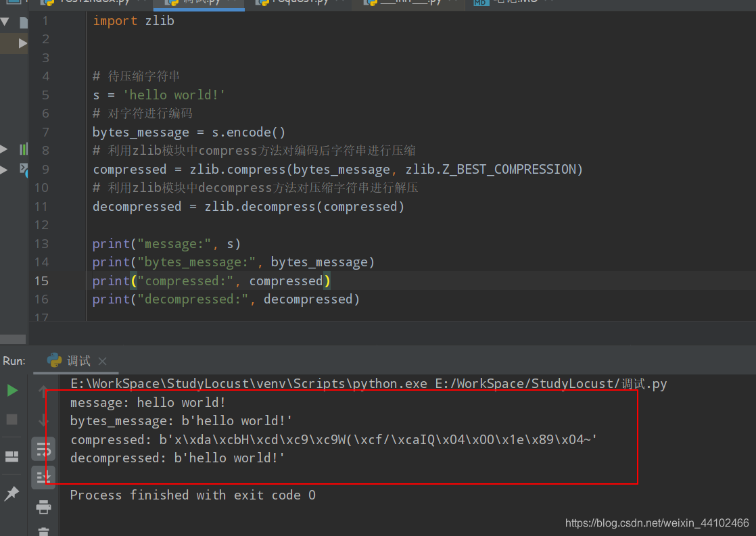
Task: Click 'print("decompressed:"' statement on line 16
Action: [226, 299]
